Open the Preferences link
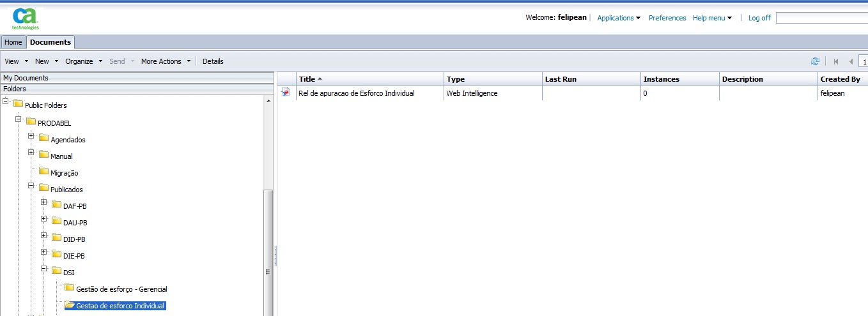This screenshot has width=868, height=316. tap(667, 18)
